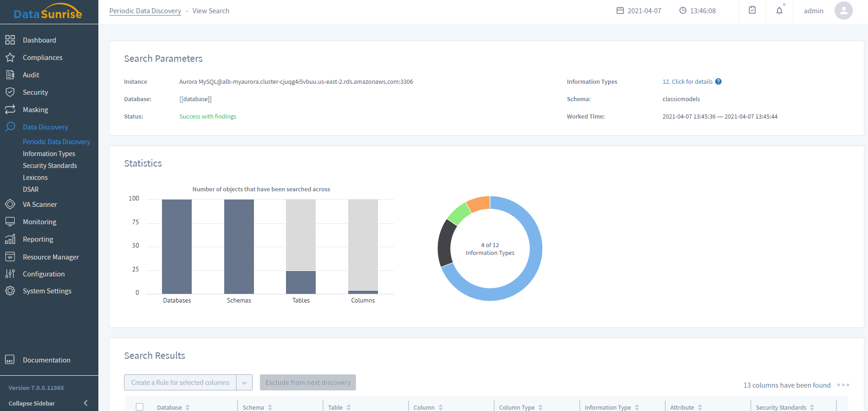Open Information Types in the sidebar submenu
The width and height of the screenshot is (868, 411).
tap(49, 154)
